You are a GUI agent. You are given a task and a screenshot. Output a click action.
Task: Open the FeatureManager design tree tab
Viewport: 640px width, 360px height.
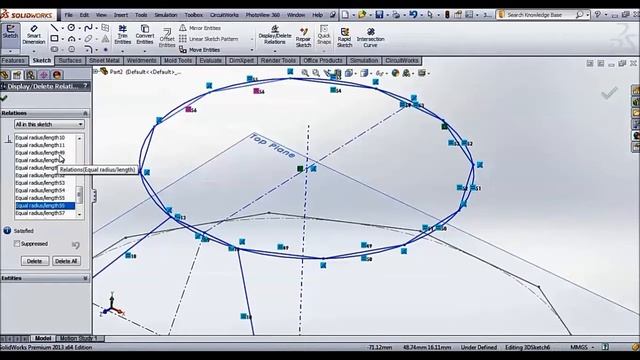(4, 75)
